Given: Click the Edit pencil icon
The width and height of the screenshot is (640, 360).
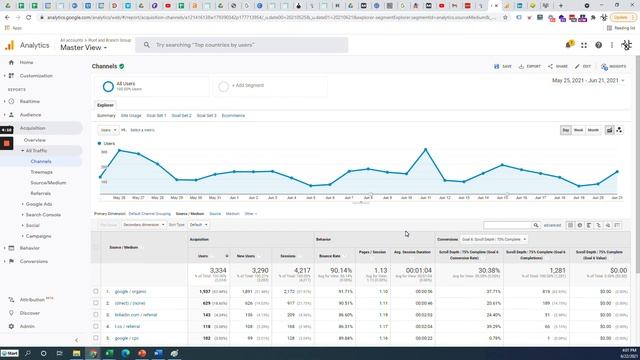Looking at the screenshot, I should [577, 67].
